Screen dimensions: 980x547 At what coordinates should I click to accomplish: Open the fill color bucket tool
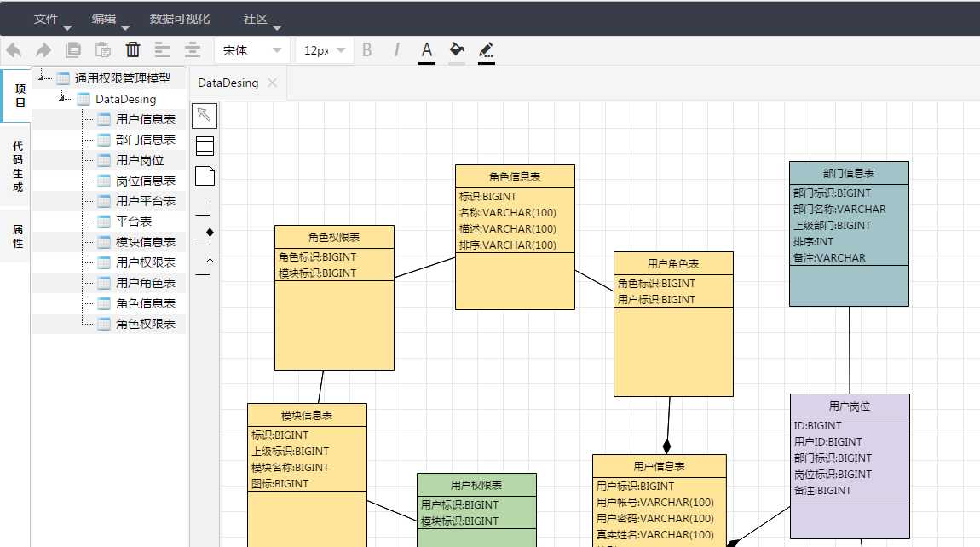457,51
